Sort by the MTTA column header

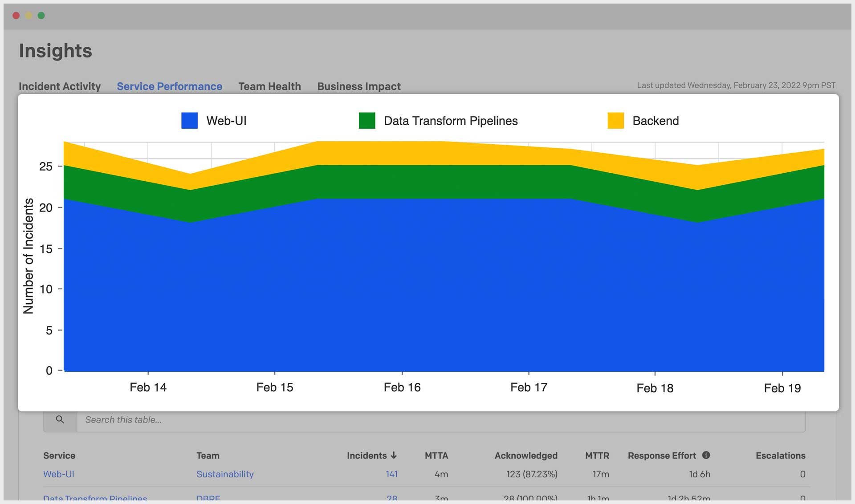(x=436, y=455)
